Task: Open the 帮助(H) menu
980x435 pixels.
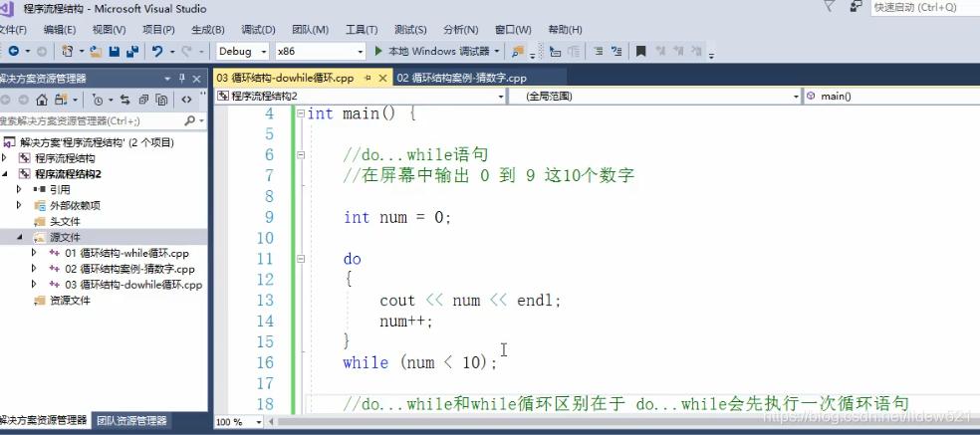Action: tap(565, 30)
